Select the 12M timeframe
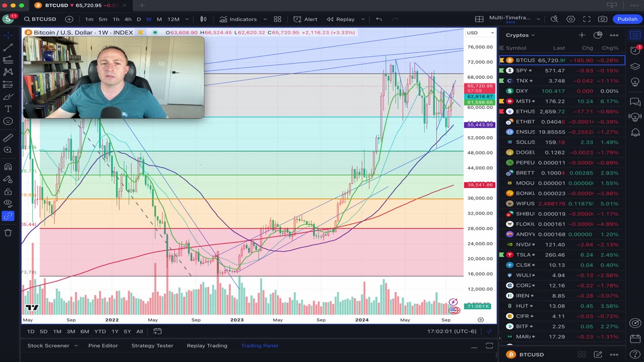The height and width of the screenshot is (362, 644). [173, 19]
